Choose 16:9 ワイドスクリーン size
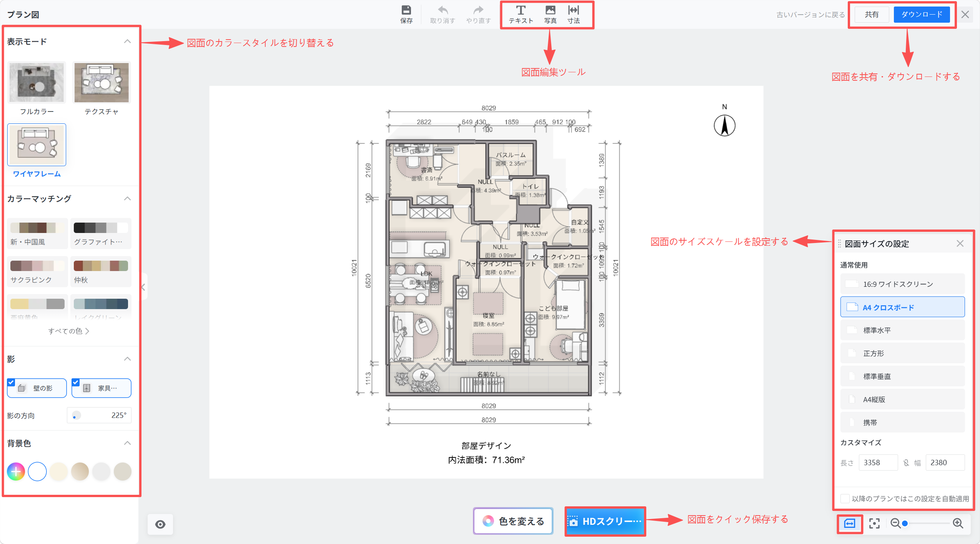This screenshot has height=544, width=980. pyautogui.click(x=902, y=284)
